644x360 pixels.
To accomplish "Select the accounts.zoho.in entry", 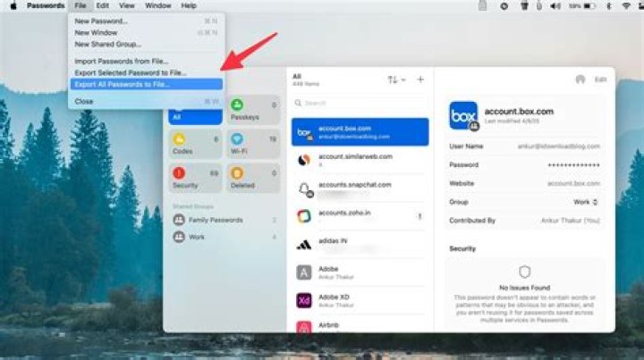I will pyautogui.click(x=360, y=216).
